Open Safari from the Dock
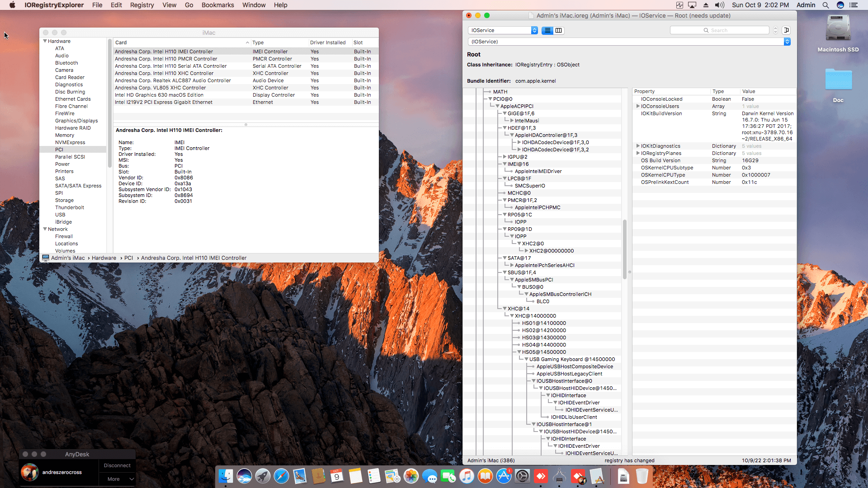The width and height of the screenshot is (868, 488). click(281, 476)
